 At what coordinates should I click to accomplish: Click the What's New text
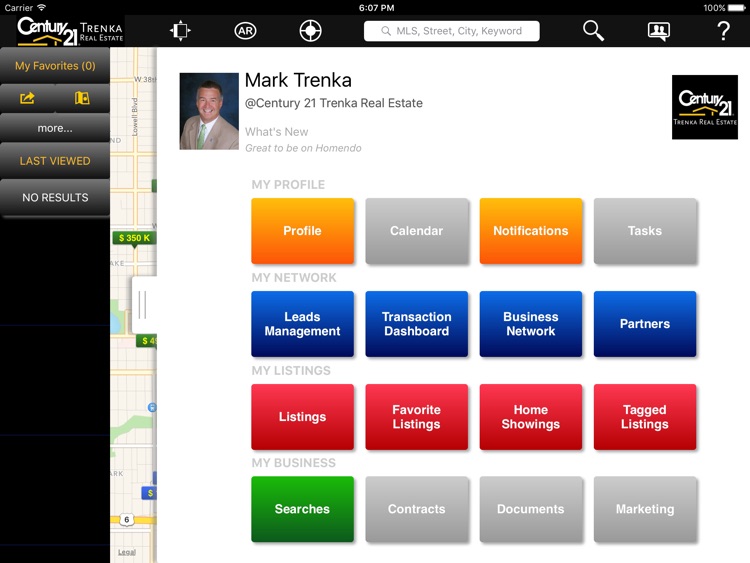pyautogui.click(x=276, y=132)
